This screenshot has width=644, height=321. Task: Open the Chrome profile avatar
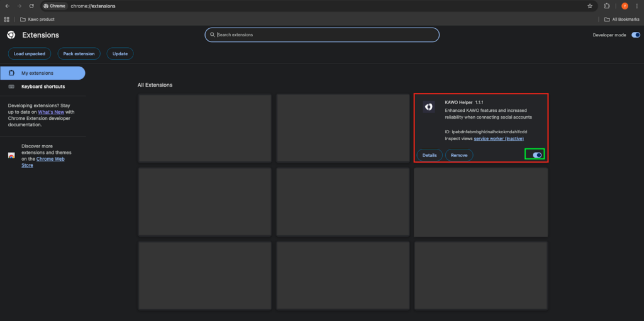pyautogui.click(x=625, y=6)
